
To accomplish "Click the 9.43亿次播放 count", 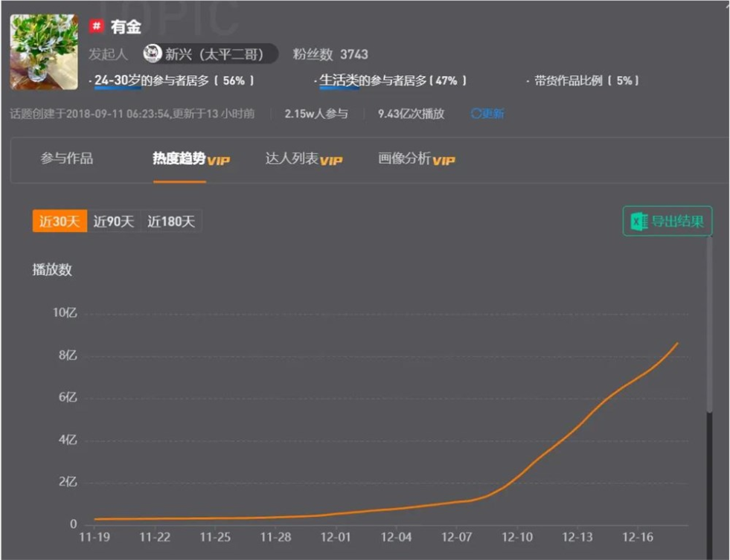I will click(x=411, y=114).
